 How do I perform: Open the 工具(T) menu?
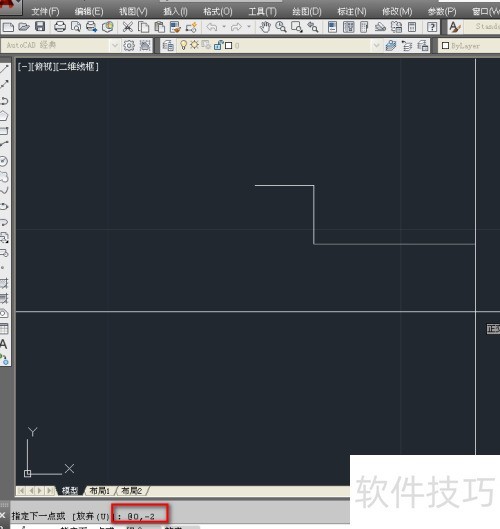[262, 12]
